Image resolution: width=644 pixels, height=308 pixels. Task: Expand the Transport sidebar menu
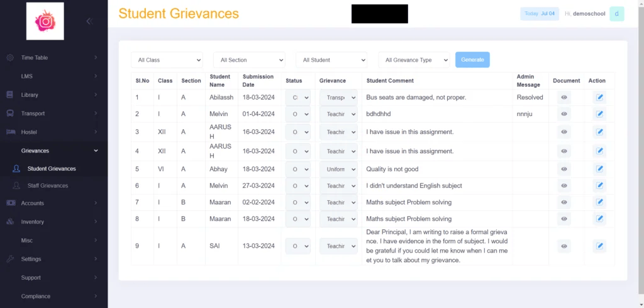53,113
